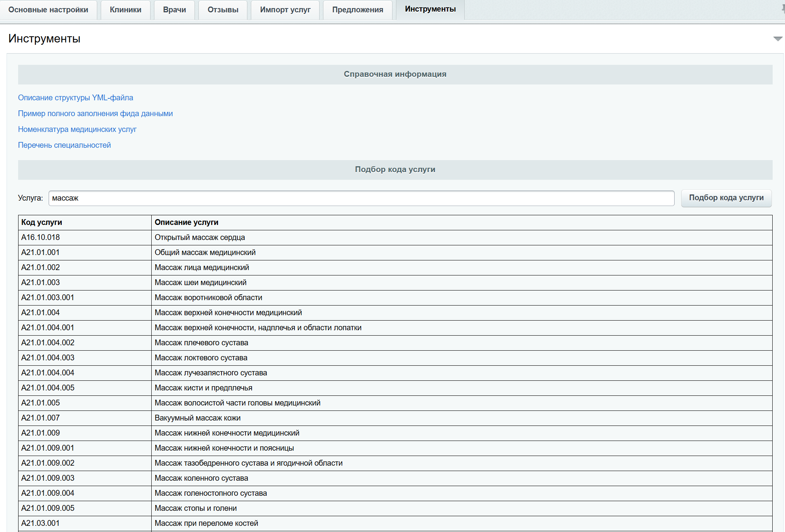Select code A16.10.018 table cell
The image size is (785, 532).
(41, 237)
